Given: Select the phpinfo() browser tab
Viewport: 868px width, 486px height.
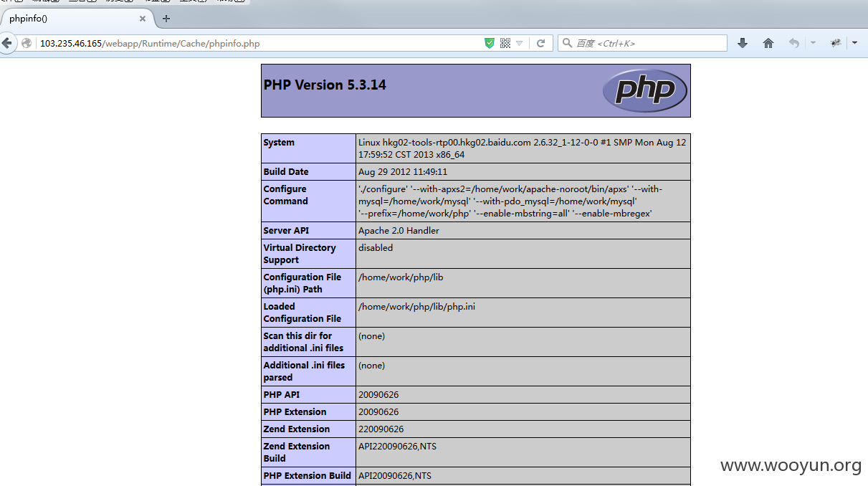Looking at the screenshot, I should tap(77, 19).
